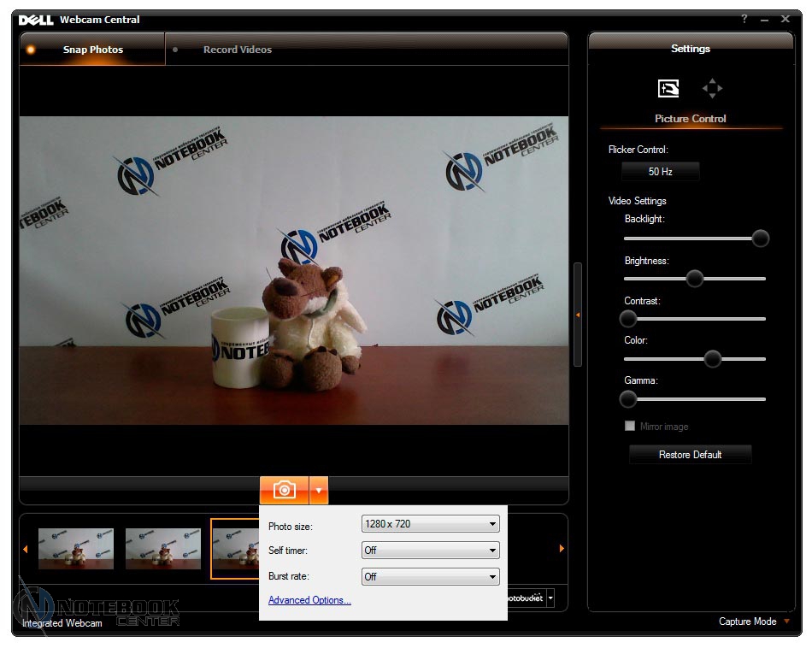Enable the Mirror image checkbox

pyautogui.click(x=630, y=426)
